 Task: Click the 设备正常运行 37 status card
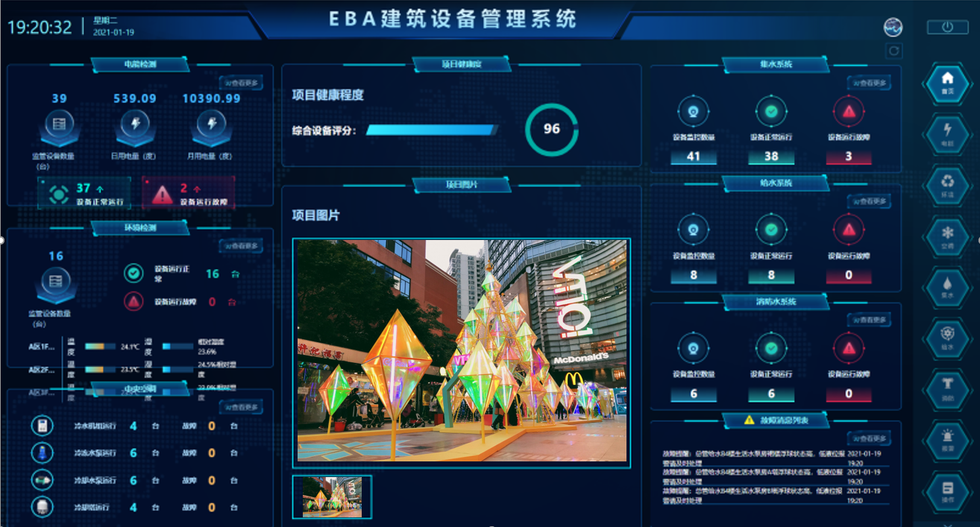(84, 193)
